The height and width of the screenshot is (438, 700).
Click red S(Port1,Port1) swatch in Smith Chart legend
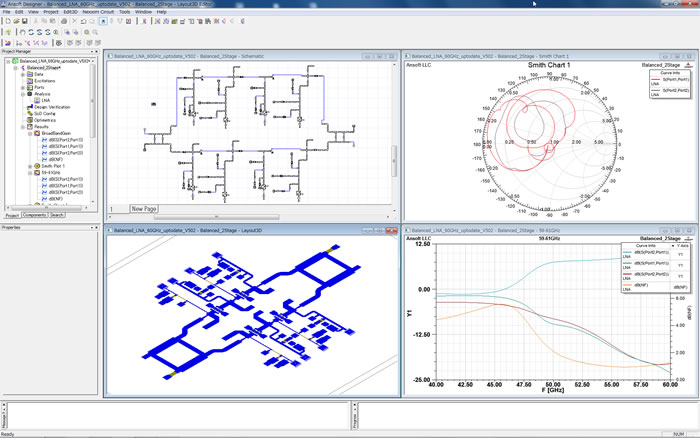pos(655,79)
